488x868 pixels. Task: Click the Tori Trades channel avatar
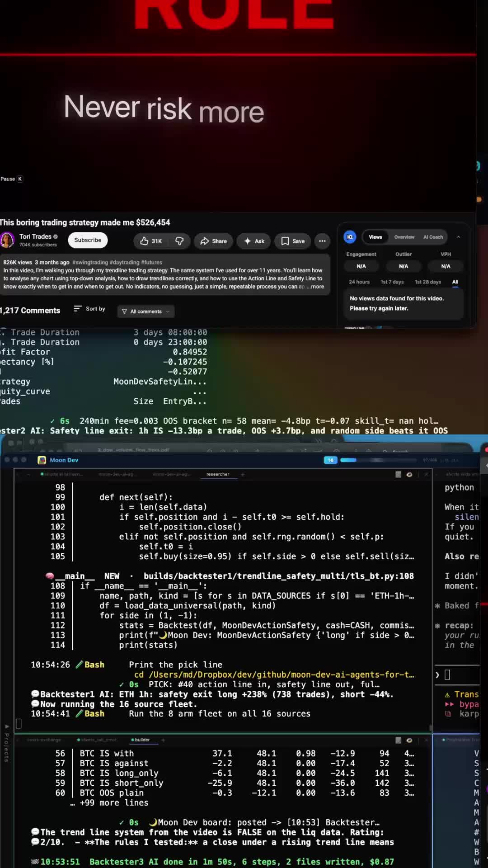7,240
